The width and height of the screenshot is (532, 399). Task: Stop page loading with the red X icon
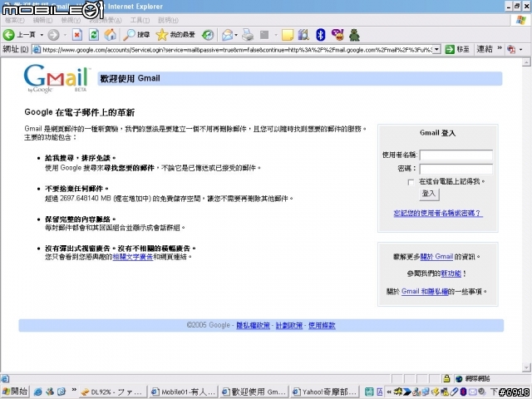click(77, 35)
